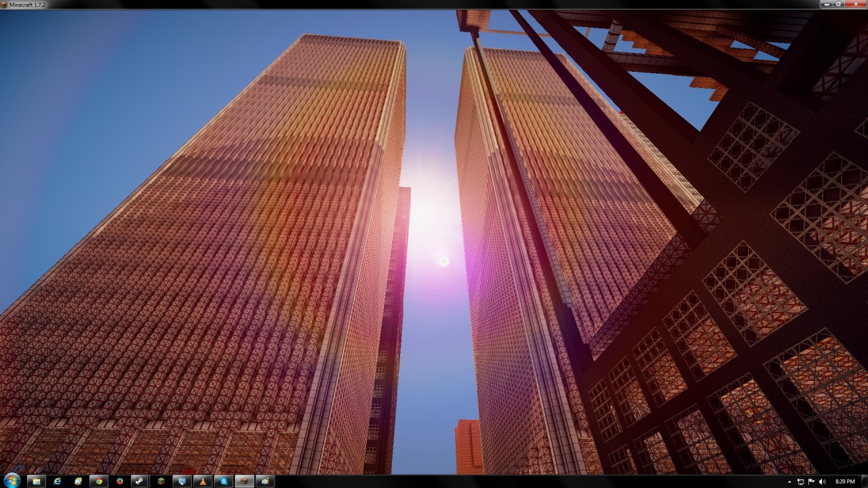Open Firefox from the taskbar
868x488 pixels.
(x=120, y=481)
